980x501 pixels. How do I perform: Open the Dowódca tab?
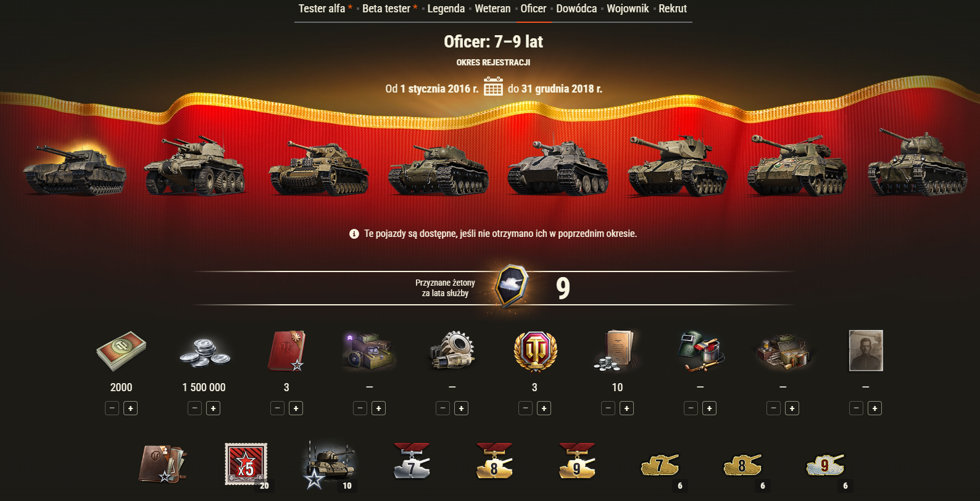tap(576, 9)
